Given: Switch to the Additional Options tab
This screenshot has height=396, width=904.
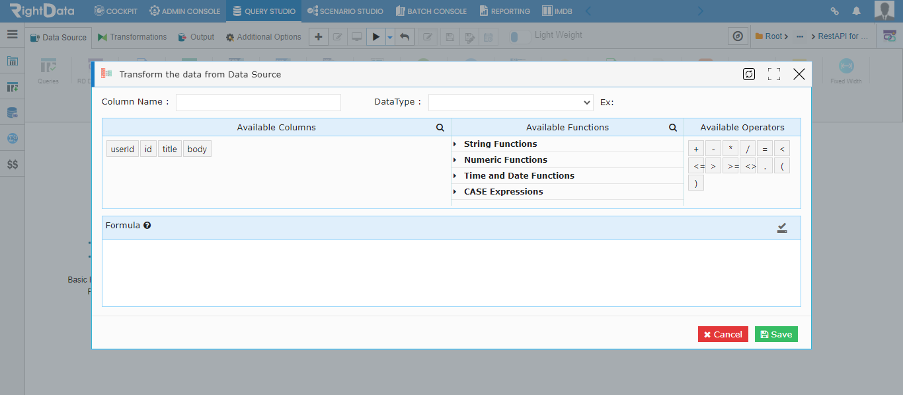Looking at the screenshot, I should 263,37.
